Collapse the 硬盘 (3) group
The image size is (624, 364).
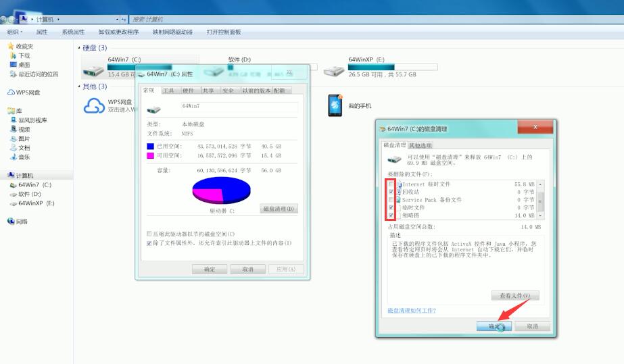point(79,48)
